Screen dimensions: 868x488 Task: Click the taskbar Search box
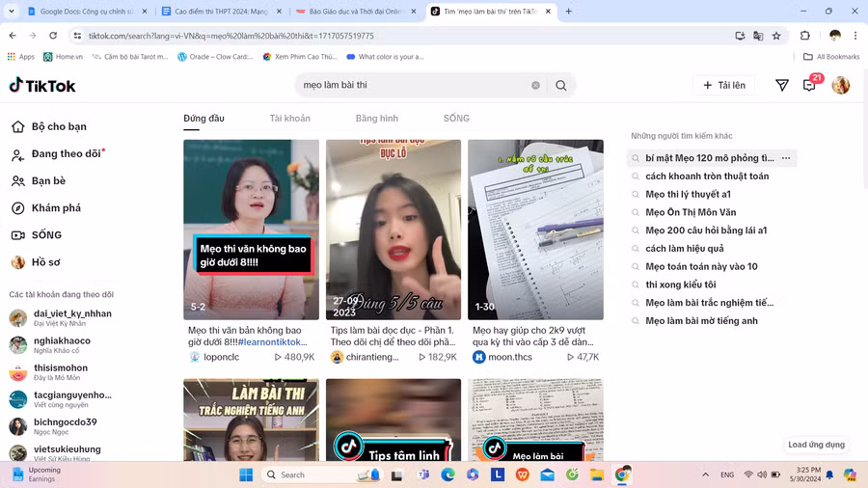point(321,474)
